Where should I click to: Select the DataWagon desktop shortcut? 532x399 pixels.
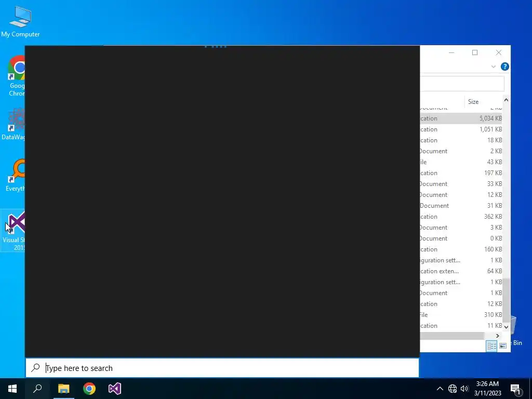[14, 124]
